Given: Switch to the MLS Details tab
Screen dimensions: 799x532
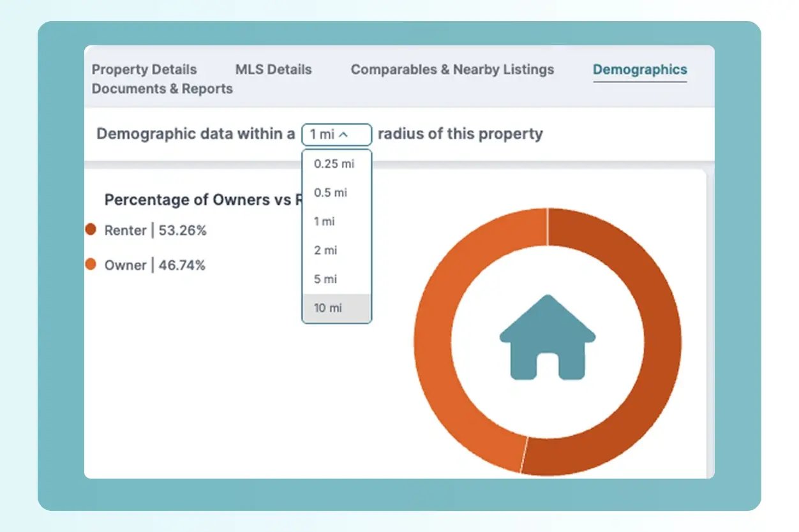Looking at the screenshot, I should pos(274,69).
